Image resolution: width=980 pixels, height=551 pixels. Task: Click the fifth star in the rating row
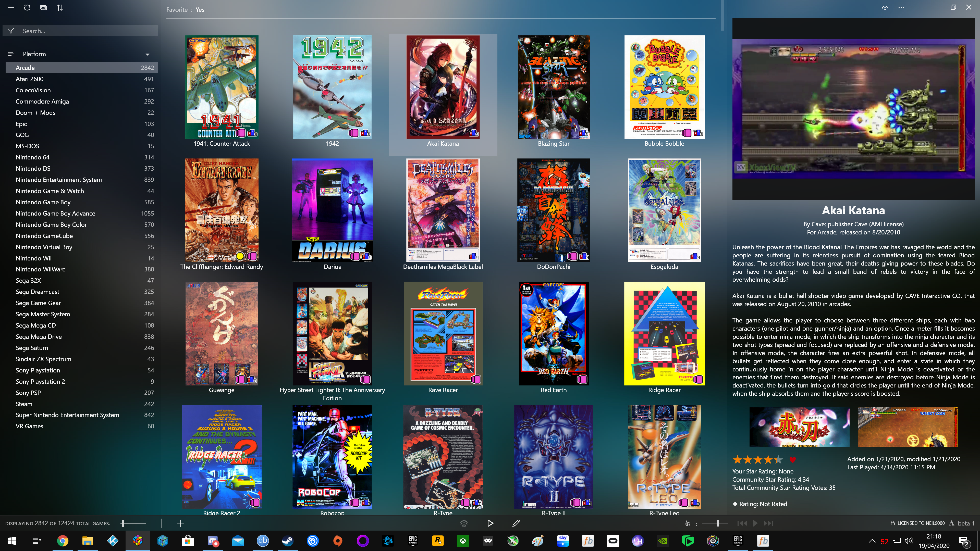(778, 460)
